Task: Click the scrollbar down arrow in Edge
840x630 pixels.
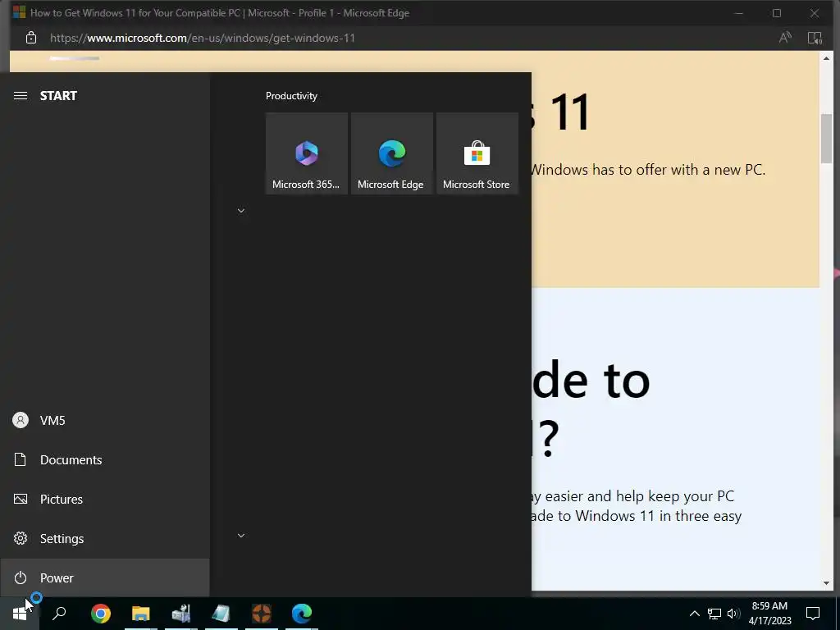Action: (826, 583)
